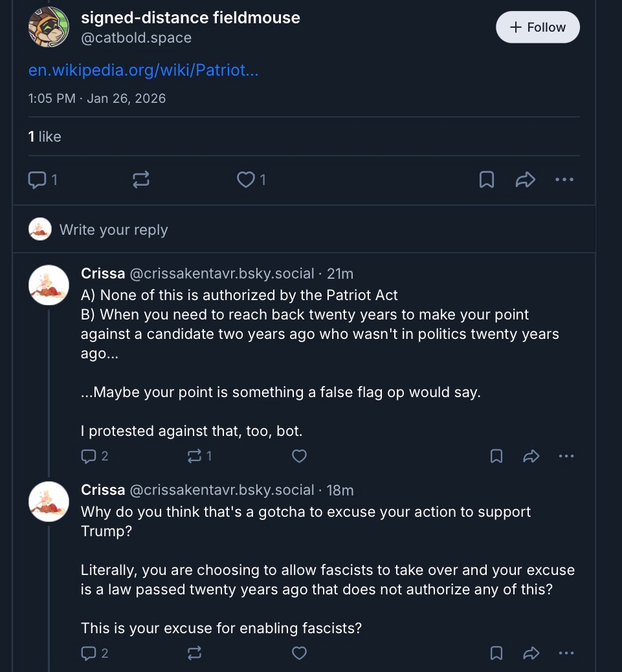Screen dimensions: 622x672
Task: Open more options on 21m comment
Action: [x=566, y=456]
